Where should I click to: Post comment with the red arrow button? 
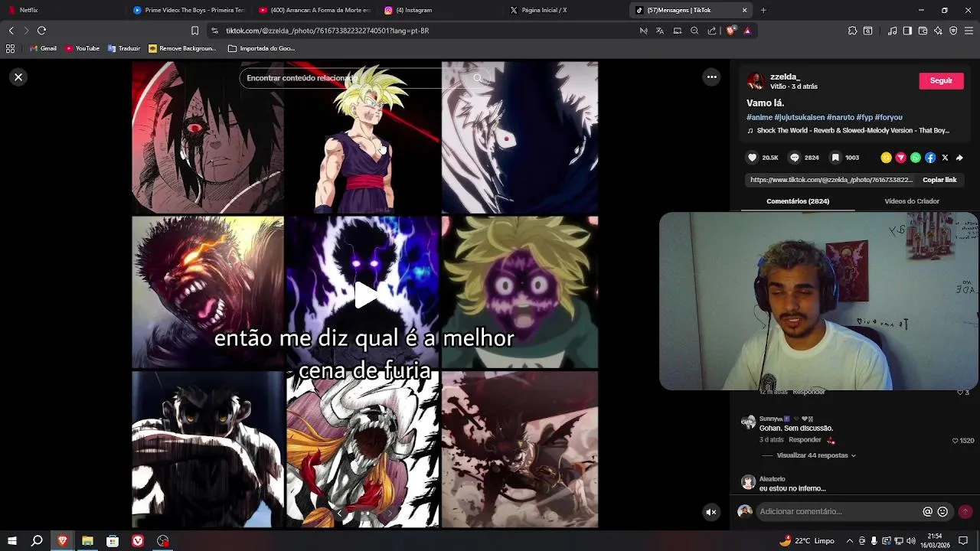tap(965, 511)
